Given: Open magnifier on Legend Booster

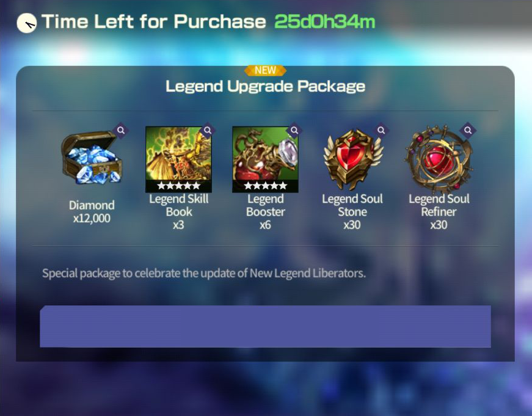Looking at the screenshot, I should click(294, 130).
